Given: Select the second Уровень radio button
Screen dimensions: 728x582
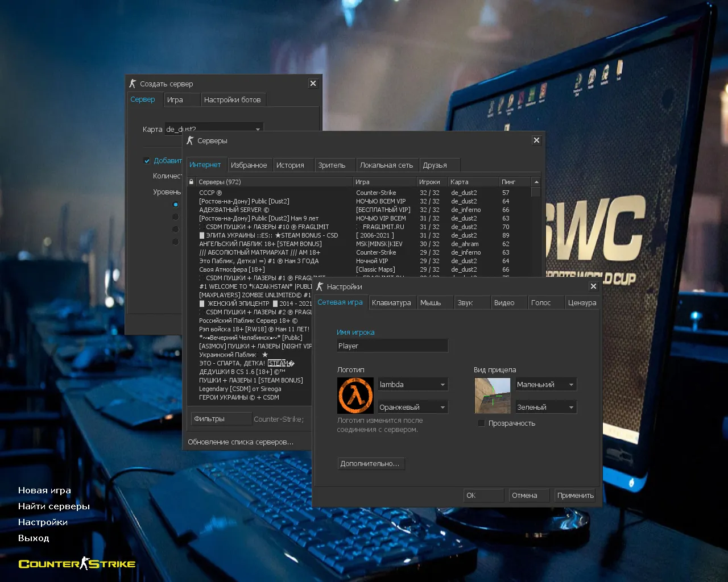Looking at the screenshot, I should [176, 216].
